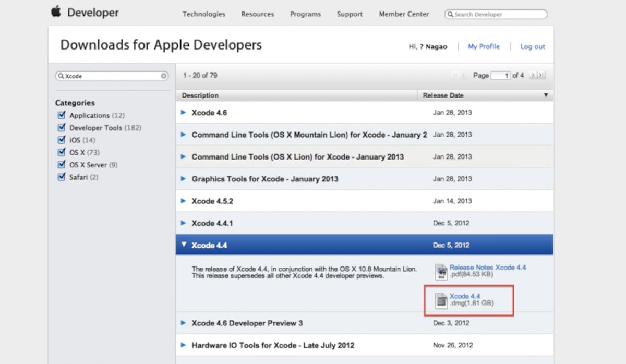Expand Command Line Tools (OS X Lion) row
The width and height of the screenshot is (626, 364).
tap(183, 156)
